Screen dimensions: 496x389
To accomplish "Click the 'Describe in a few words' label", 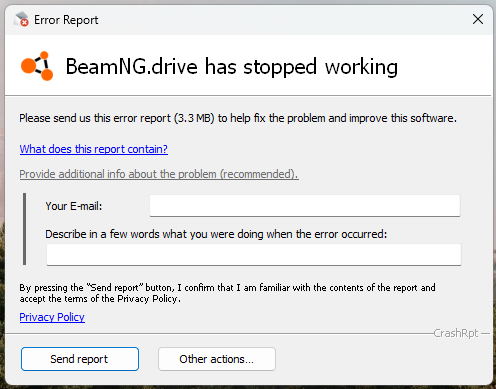I will [216, 234].
